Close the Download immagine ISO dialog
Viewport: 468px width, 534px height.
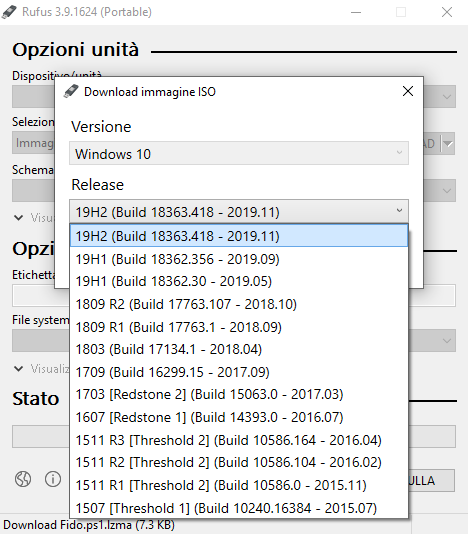pyautogui.click(x=408, y=91)
